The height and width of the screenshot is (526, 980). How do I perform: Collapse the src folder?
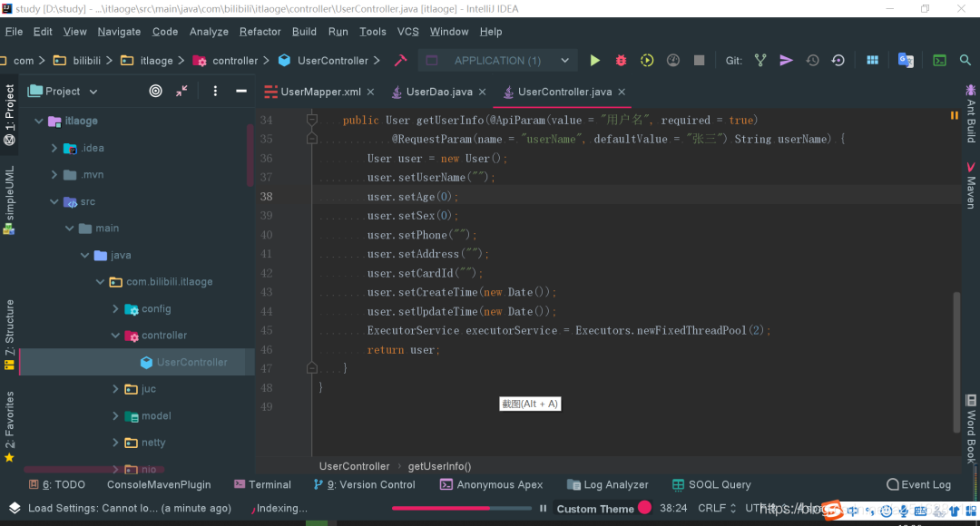click(54, 201)
